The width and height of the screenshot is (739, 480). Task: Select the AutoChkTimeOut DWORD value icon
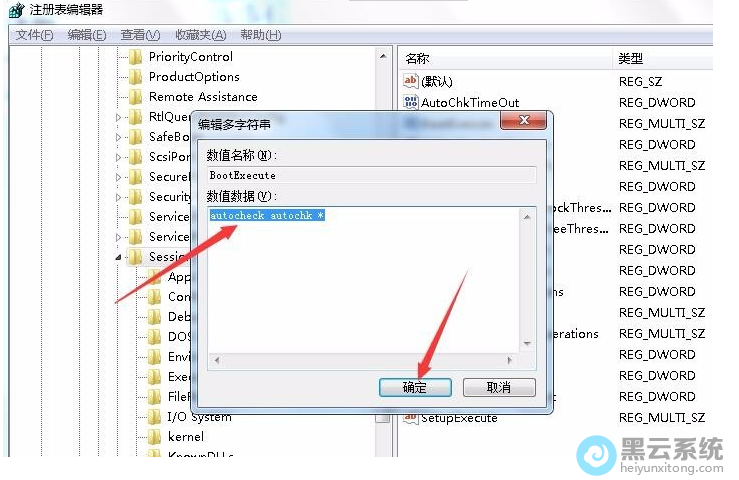pyautogui.click(x=411, y=102)
